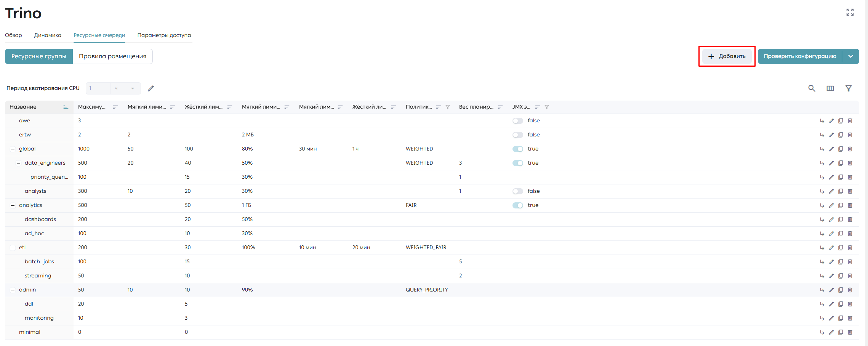This screenshot has height=346, width=868.
Task: Copy the streaming resource group
Action: tap(841, 276)
